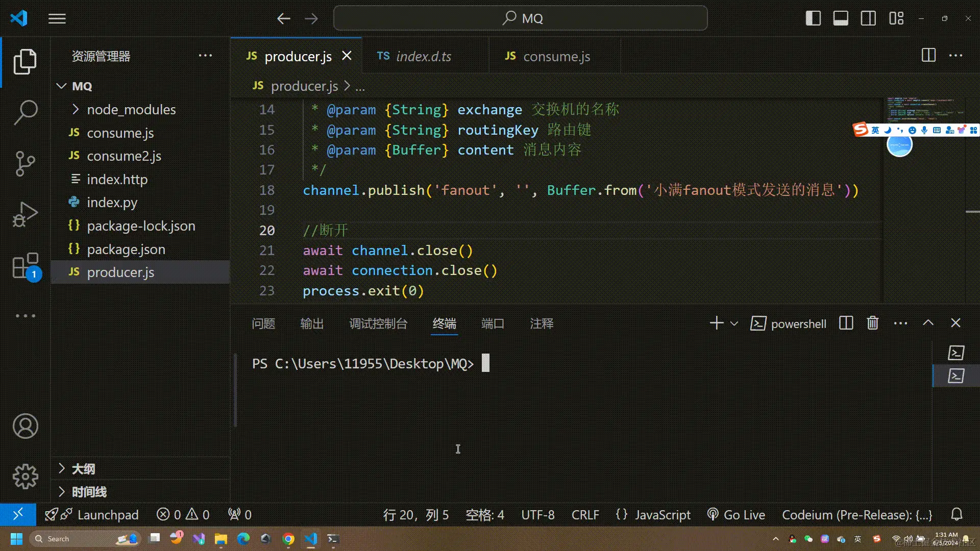Image resolution: width=980 pixels, height=551 pixels.
Task: Open consume.js in file explorer
Action: pos(140,133)
